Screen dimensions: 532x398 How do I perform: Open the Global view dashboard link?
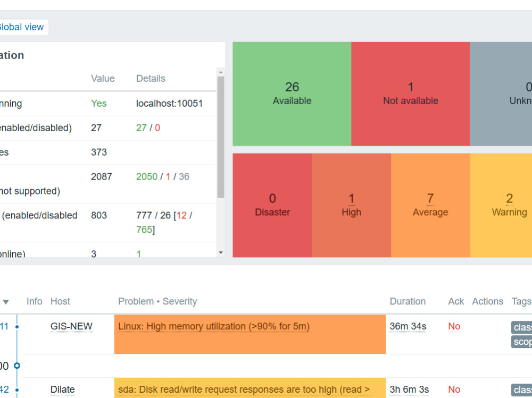coord(21,27)
